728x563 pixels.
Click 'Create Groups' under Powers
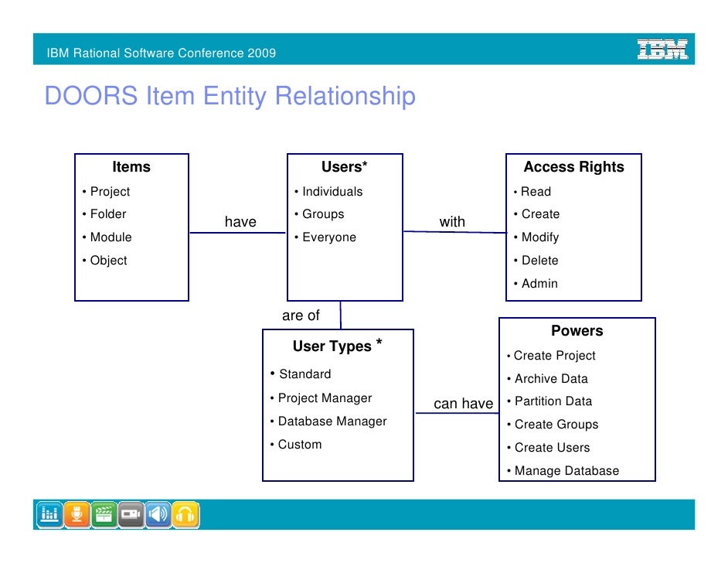pyautogui.click(x=556, y=425)
